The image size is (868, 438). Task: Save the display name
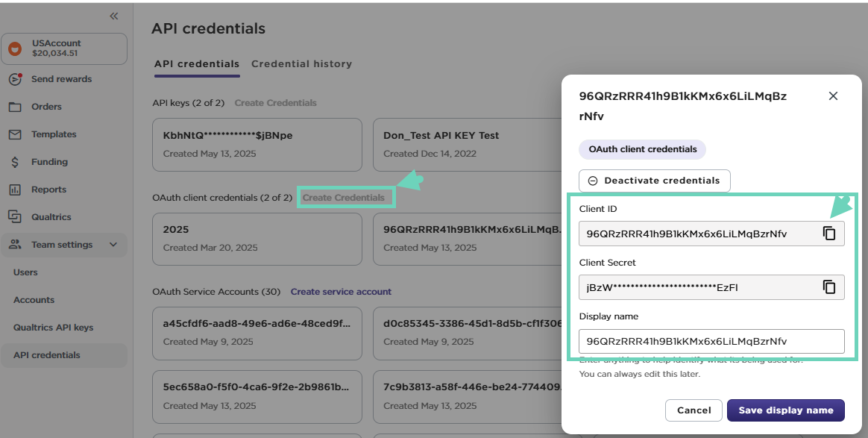pos(785,410)
